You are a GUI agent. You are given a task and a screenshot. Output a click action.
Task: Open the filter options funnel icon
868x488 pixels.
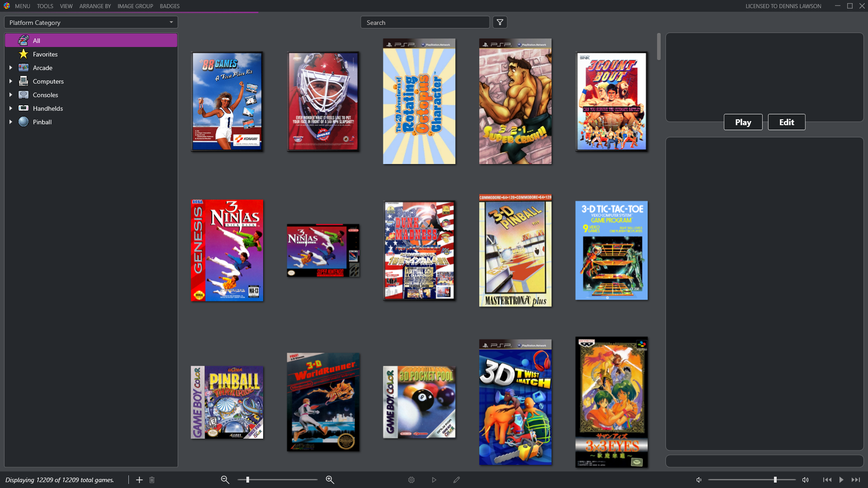coord(500,23)
